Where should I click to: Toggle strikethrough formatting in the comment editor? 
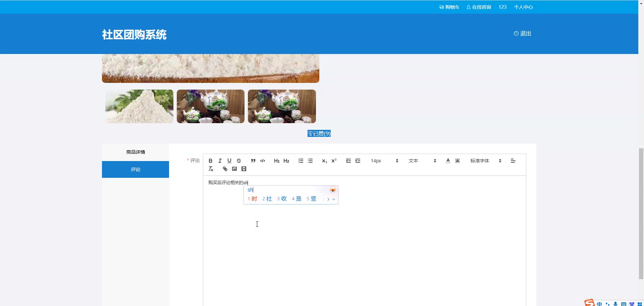point(239,161)
